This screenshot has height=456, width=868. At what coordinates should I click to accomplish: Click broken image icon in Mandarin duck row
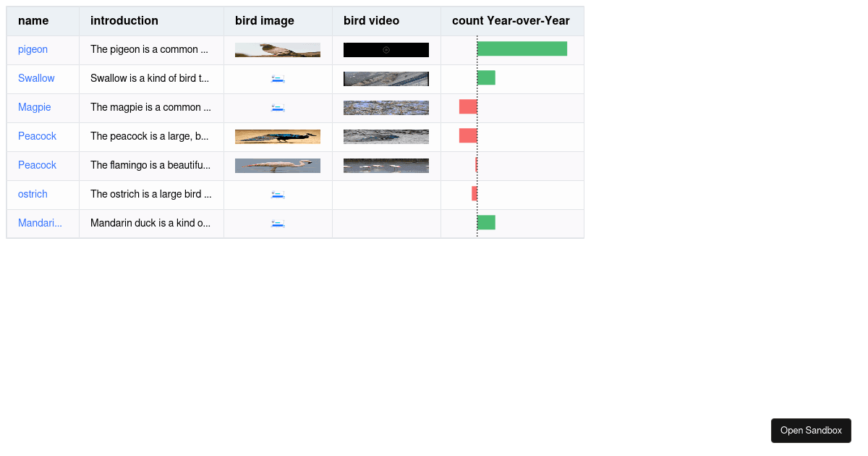[x=278, y=224]
